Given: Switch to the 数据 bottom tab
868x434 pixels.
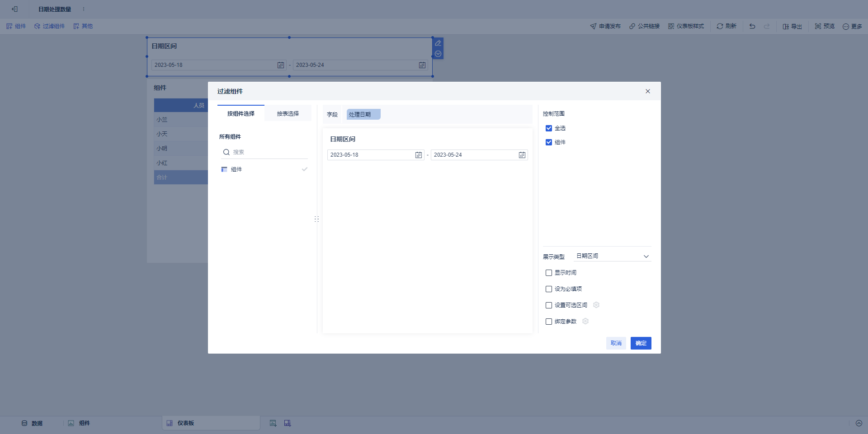Looking at the screenshot, I should coord(32,423).
